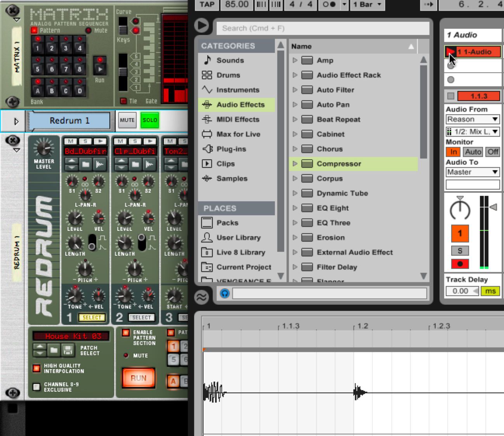Image resolution: width=504 pixels, height=436 pixels.
Task: Click the TAP tempo button
Action: click(x=207, y=5)
